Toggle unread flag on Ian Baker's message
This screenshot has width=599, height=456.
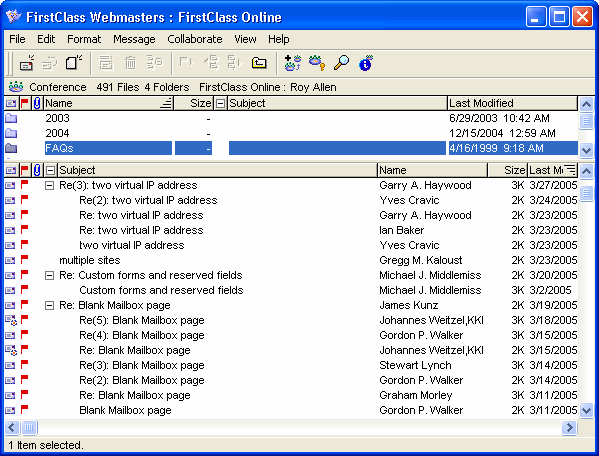[x=24, y=230]
